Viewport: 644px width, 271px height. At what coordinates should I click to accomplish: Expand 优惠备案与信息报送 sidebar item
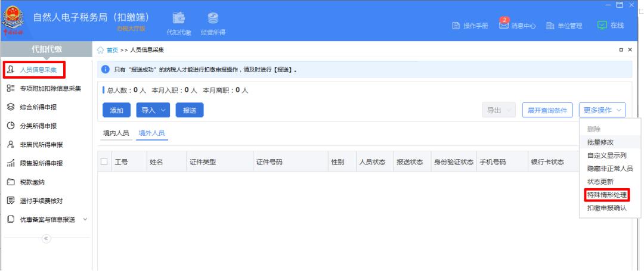point(48,219)
